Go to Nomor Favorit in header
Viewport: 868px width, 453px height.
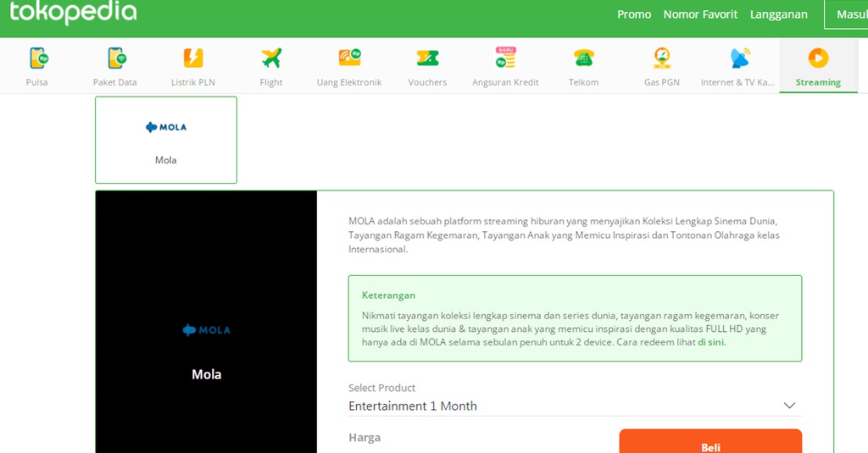click(x=700, y=14)
